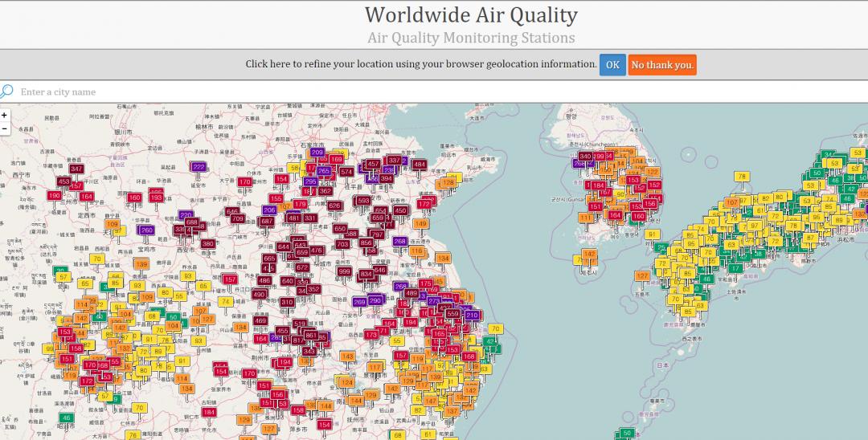The image size is (868, 440).
Task: Select the maroon 347 station marker
Action: pyautogui.click(x=77, y=169)
